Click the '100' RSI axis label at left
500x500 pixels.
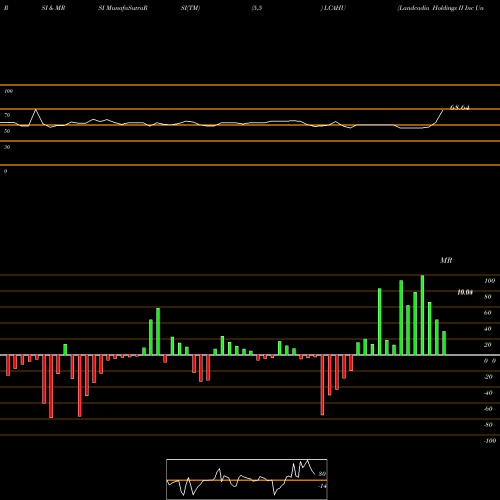click(9, 91)
